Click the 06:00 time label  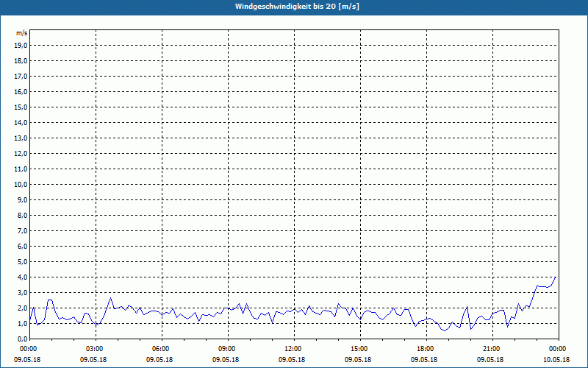pyautogui.click(x=162, y=349)
